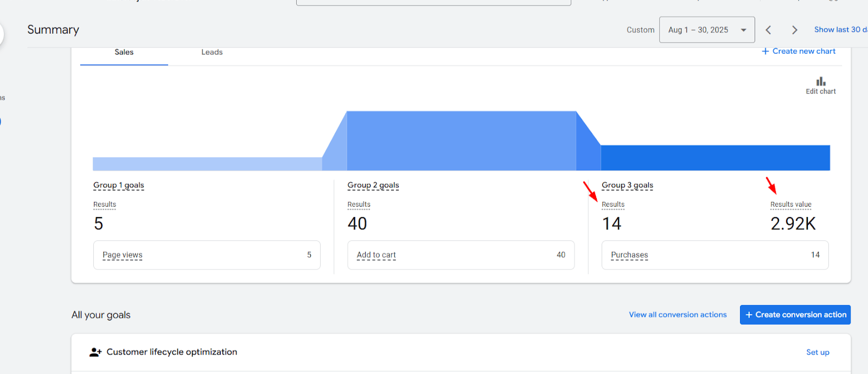This screenshot has width=868, height=374.
Task: Click the Custom date range label
Action: point(640,30)
